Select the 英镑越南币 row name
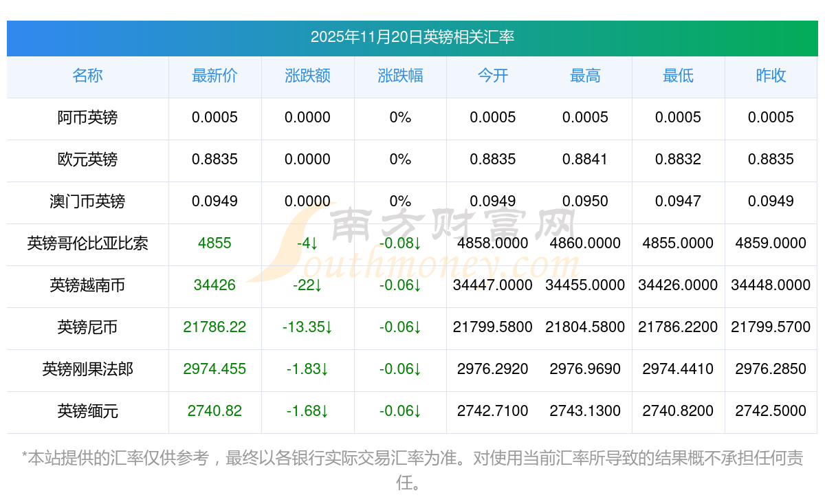Image resolution: width=825 pixels, height=504 pixels. pyautogui.click(x=87, y=285)
